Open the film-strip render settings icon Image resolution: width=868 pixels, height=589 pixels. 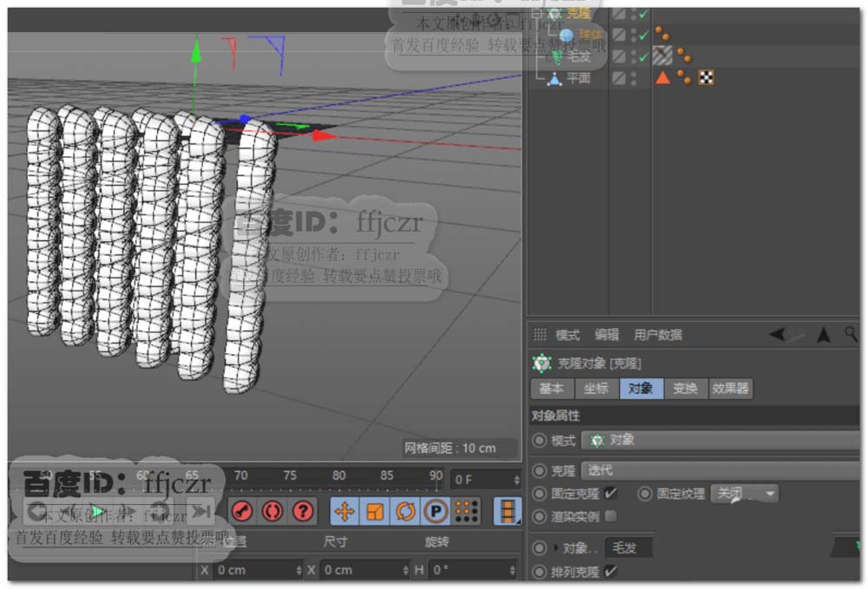point(508,512)
